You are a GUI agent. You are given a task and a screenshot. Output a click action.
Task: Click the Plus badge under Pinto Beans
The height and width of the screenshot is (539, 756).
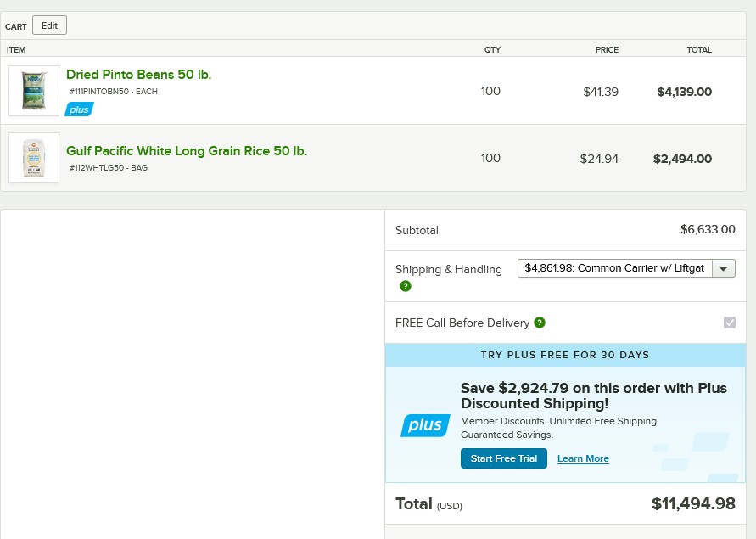(79, 109)
